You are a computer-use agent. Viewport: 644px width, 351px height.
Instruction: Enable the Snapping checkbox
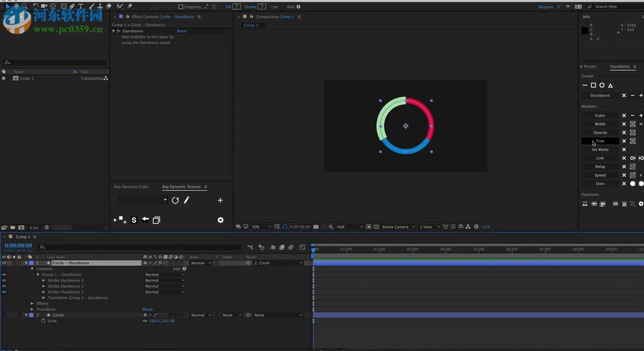180,7
